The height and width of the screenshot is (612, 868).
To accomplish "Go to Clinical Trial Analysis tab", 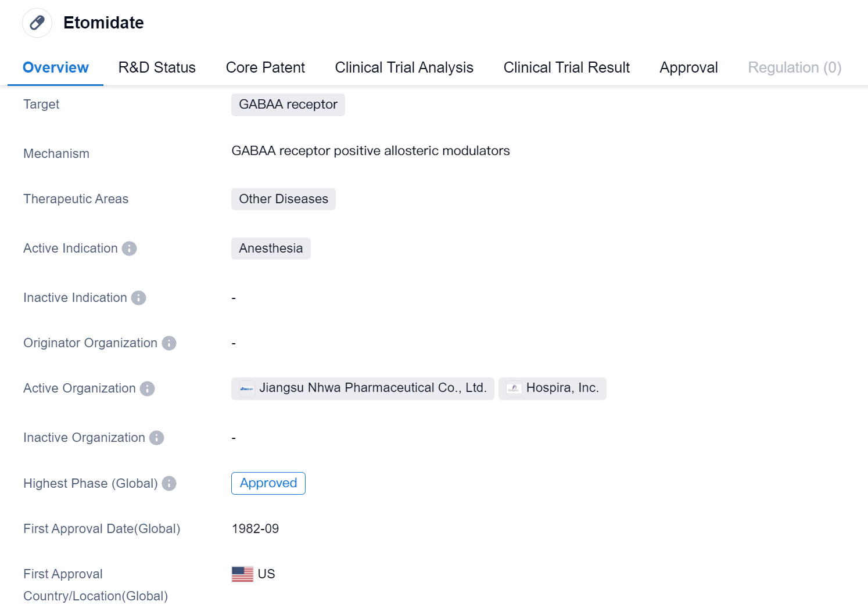I will pos(404,68).
